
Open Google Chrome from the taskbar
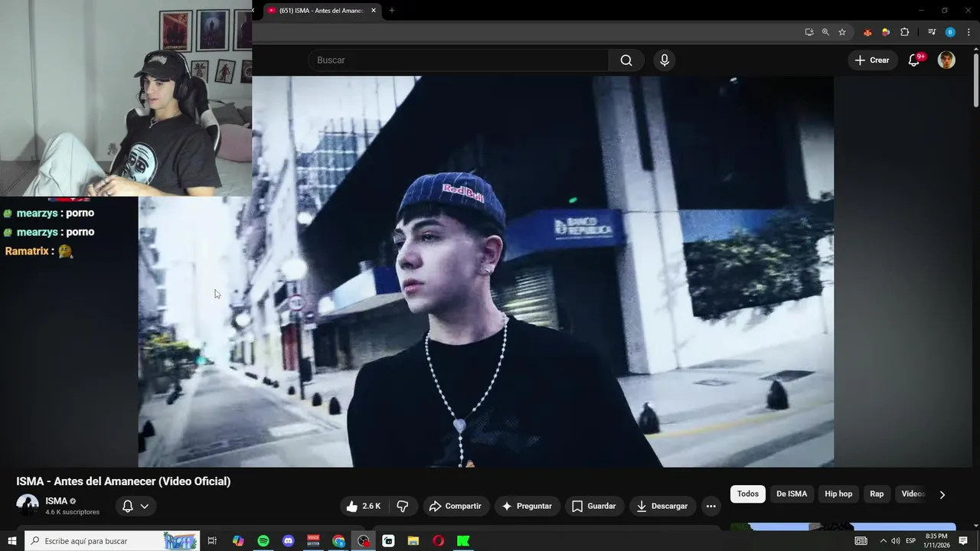[x=338, y=541]
